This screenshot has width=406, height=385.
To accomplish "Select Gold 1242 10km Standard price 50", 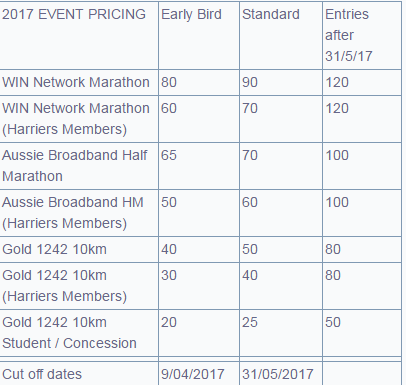I will 250,249.
